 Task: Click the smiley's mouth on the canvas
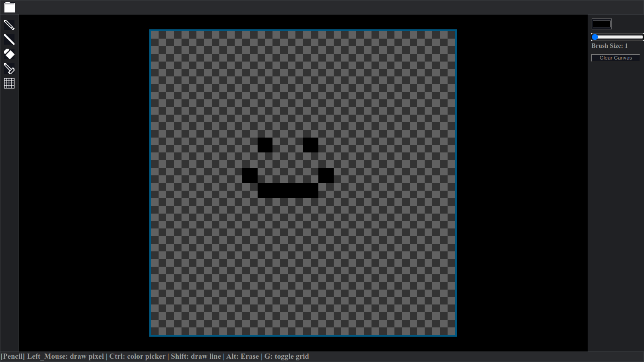click(288, 191)
